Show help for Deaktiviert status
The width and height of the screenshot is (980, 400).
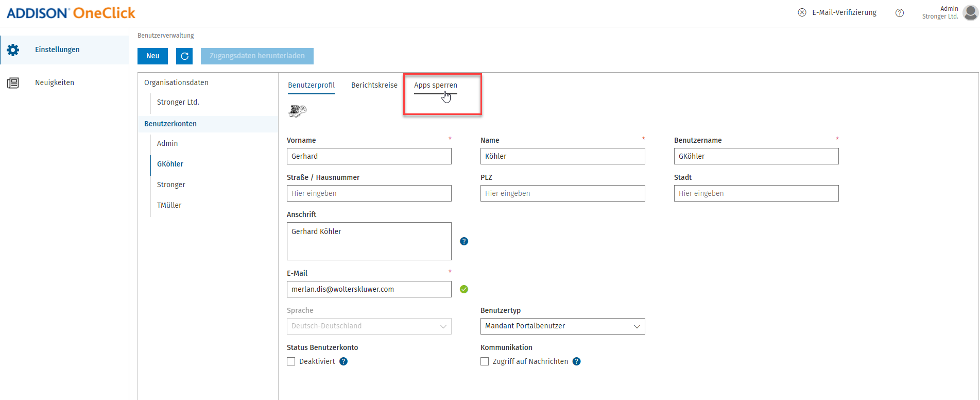click(343, 361)
